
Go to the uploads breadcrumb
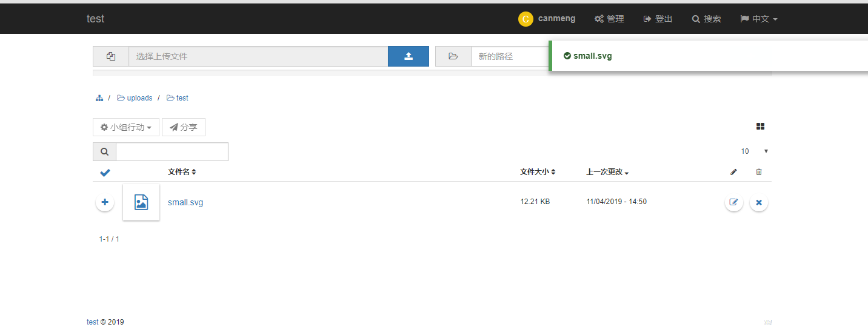tap(135, 98)
